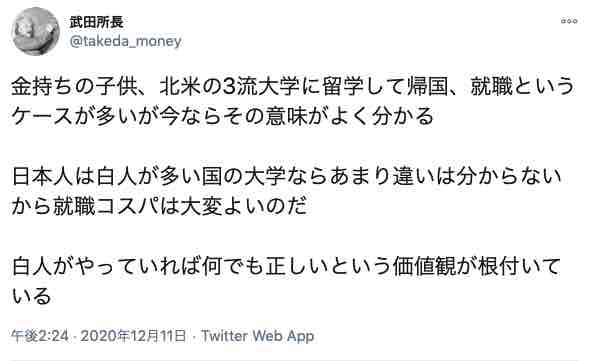Open the three-dot more options menu
592x361 pixels.
pyautogui.click(x=569, y=21)
